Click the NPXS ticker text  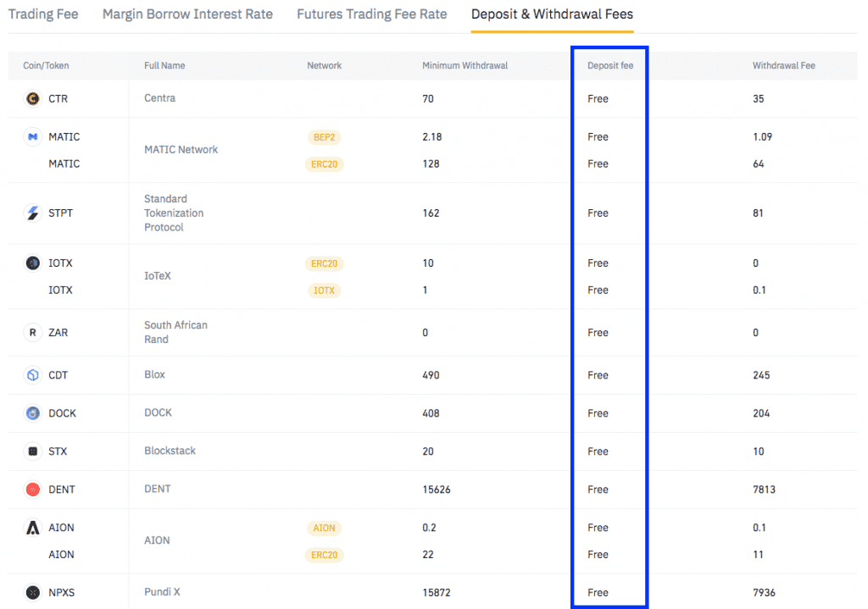point(61,592)
